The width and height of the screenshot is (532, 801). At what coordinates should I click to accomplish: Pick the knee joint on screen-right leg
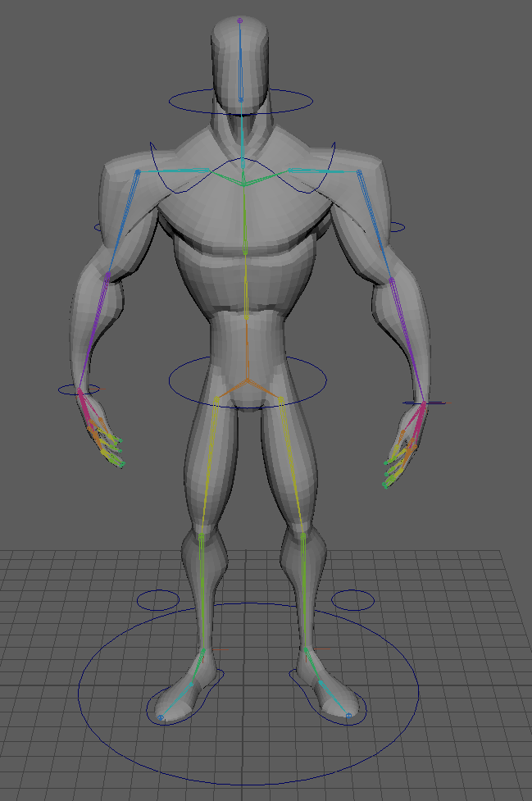pos(303,535)
